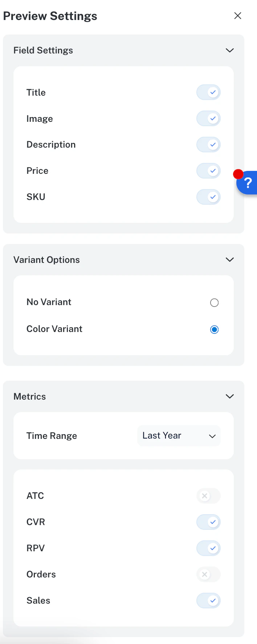The height and width of the screenshot is (644, 257).
Task: Select the Color Variant option
Action: pos(215,329)
